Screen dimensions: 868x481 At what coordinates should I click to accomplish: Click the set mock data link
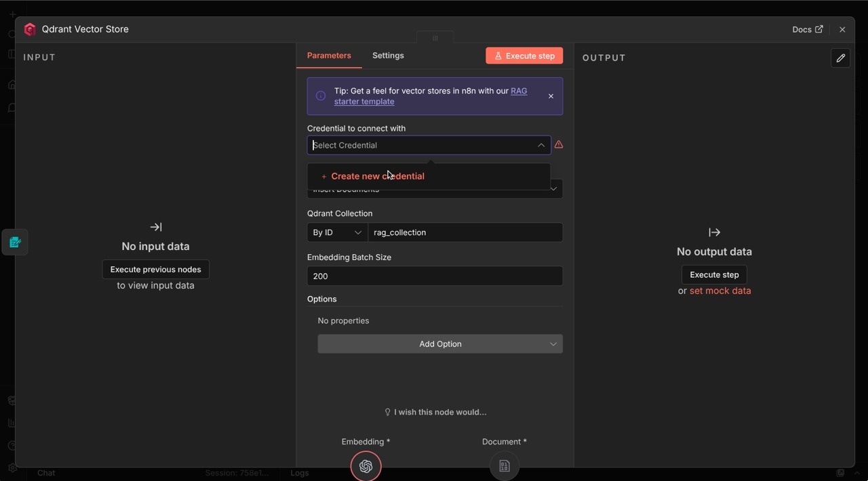720,291
